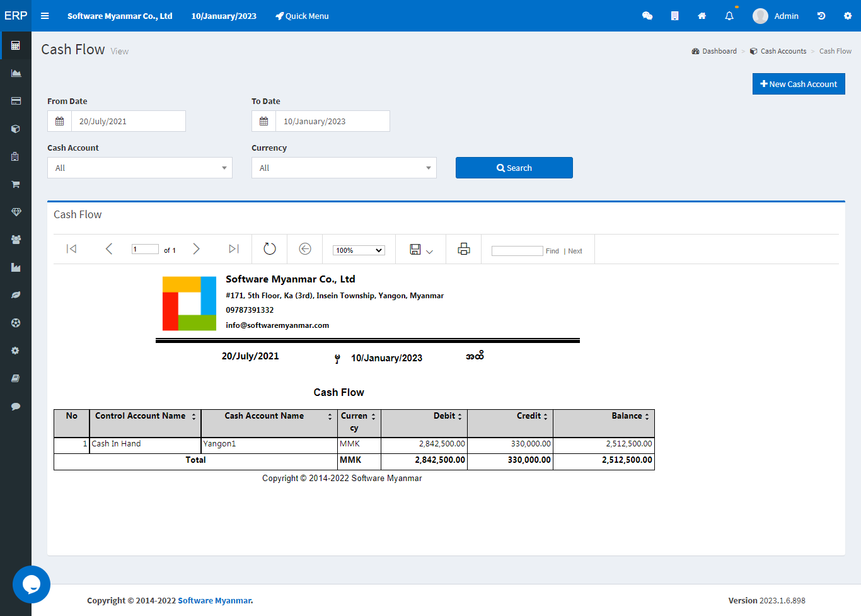
Task: Open the building company icon in top bar
Action: click(x=674, y=16)
